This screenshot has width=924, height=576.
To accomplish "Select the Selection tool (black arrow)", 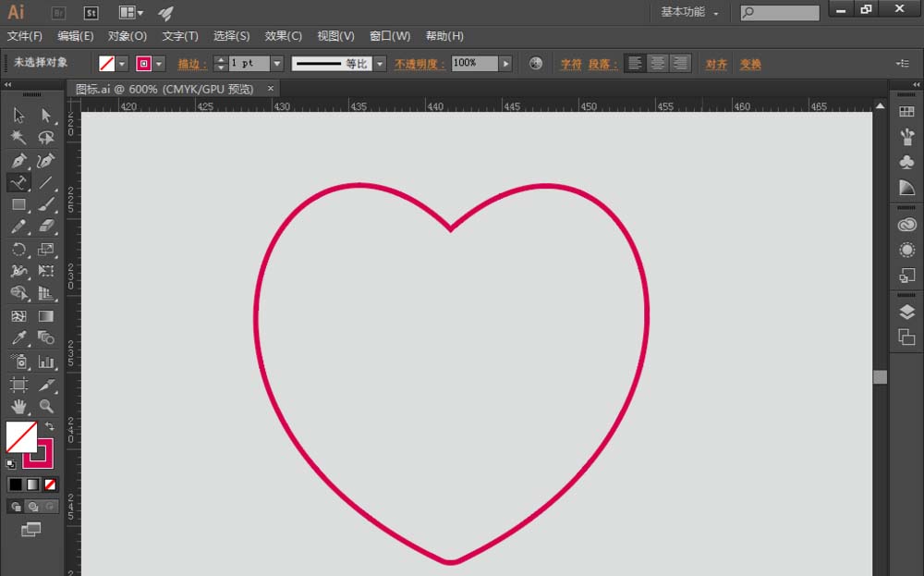I will click(18, 115).
